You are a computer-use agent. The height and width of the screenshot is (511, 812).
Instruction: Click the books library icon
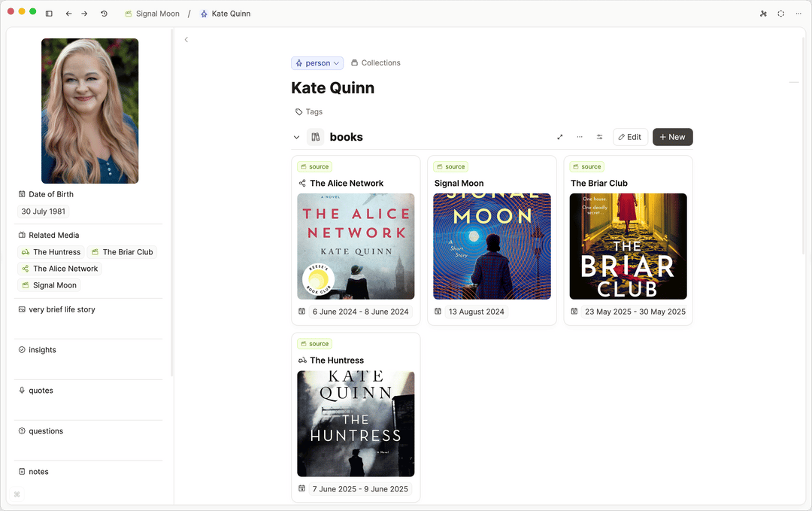click(x=315, y=137)
